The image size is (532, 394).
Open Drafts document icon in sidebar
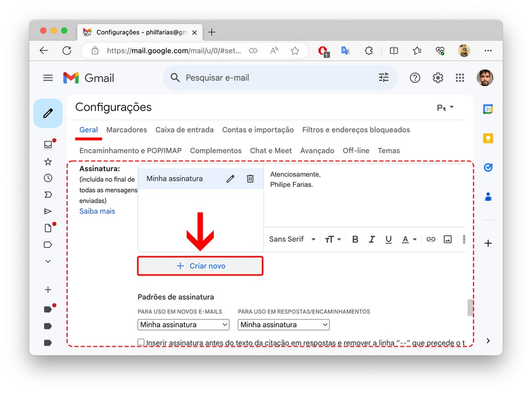(x=48, y=228)
